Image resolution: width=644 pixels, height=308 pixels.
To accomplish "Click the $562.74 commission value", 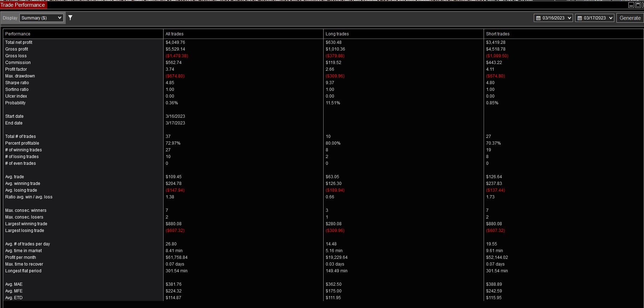I will coord(173,63).
